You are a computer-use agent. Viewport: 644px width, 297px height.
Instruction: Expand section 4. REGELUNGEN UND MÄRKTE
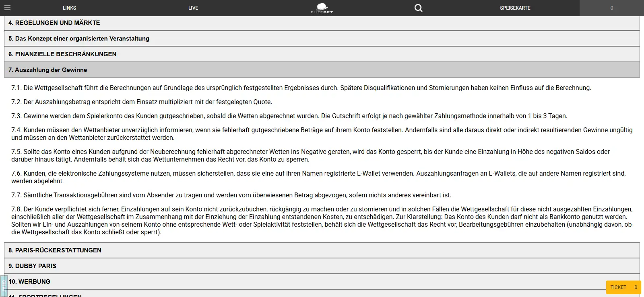tap(322, 23)
